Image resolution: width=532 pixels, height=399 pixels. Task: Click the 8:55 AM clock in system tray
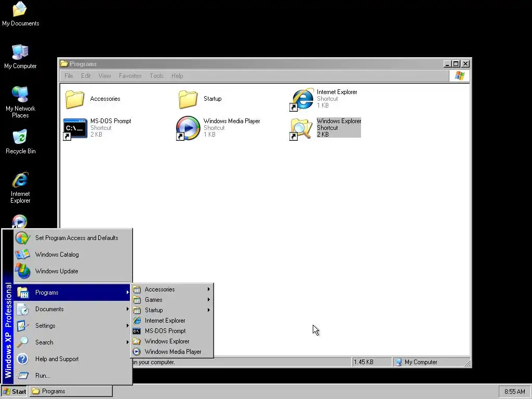[514, 392]
